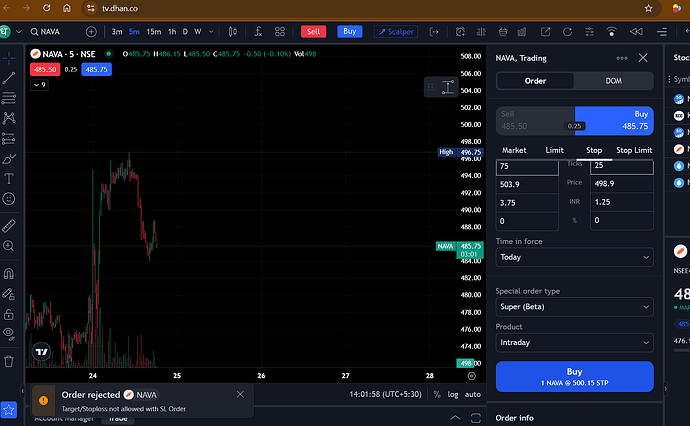
Task: Open chart settings sliders icon
Action: tap(589, 32)
